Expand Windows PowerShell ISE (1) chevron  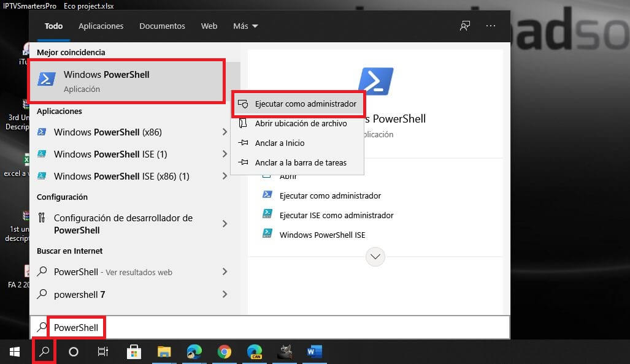(x=225, y=154)
